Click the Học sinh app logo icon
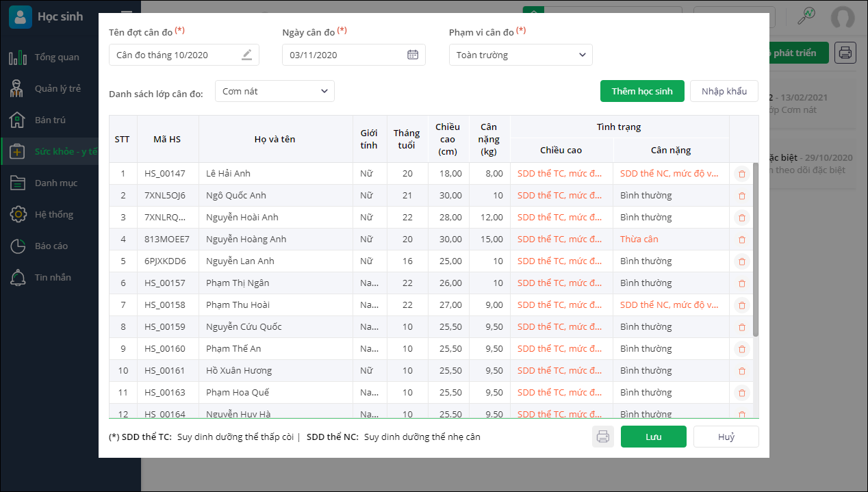 pos(21,16)
